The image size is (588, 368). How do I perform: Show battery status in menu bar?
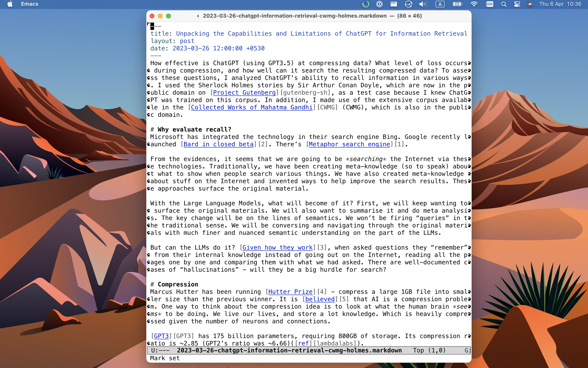457,4
